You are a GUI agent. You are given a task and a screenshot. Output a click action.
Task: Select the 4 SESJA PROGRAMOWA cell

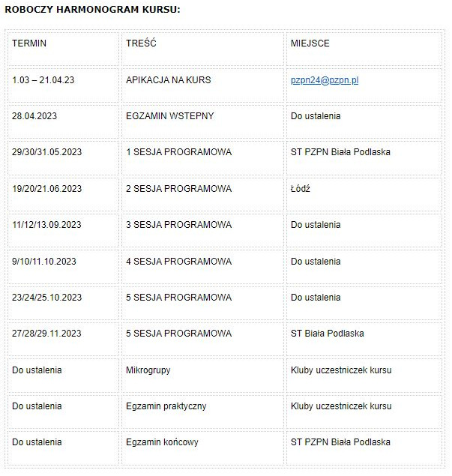tap(178, 262)
